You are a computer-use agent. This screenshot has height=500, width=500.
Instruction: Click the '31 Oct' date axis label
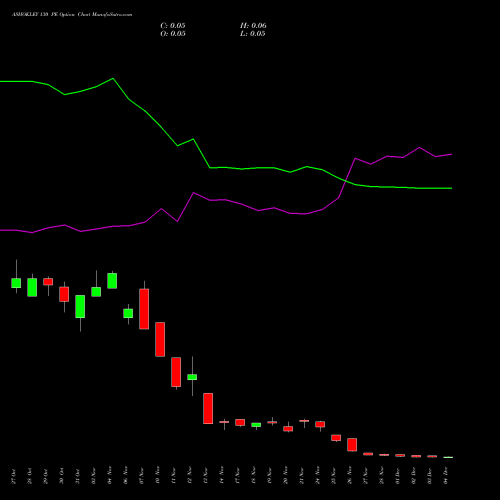tap(78, 476)
